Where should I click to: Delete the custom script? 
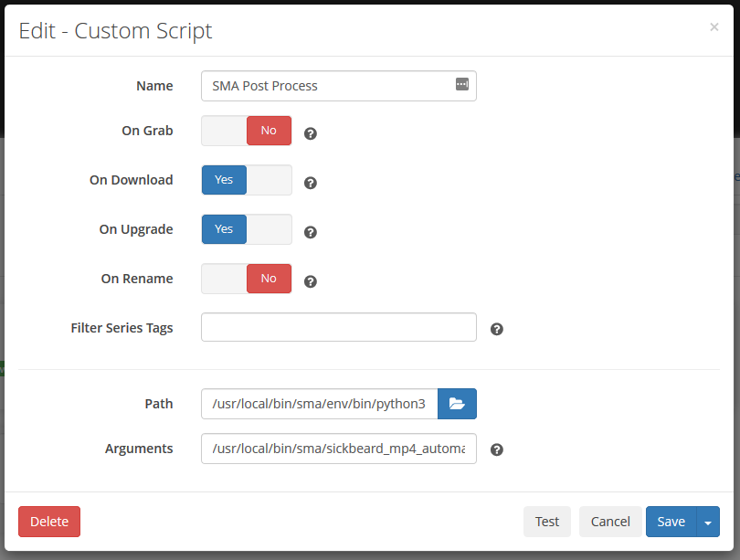48,521
